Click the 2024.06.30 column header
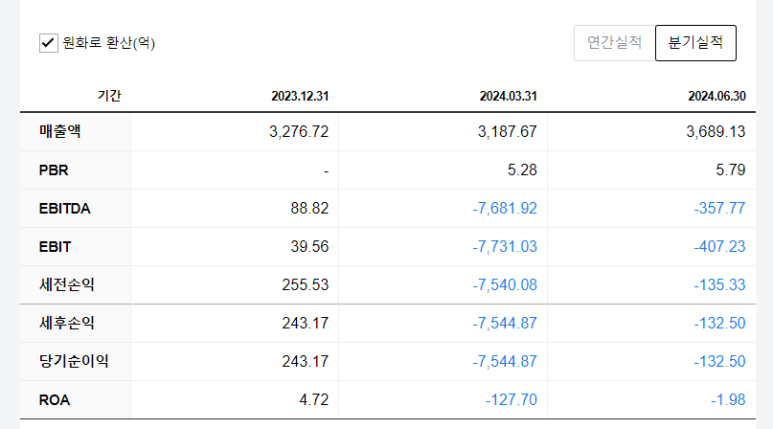 717,96
